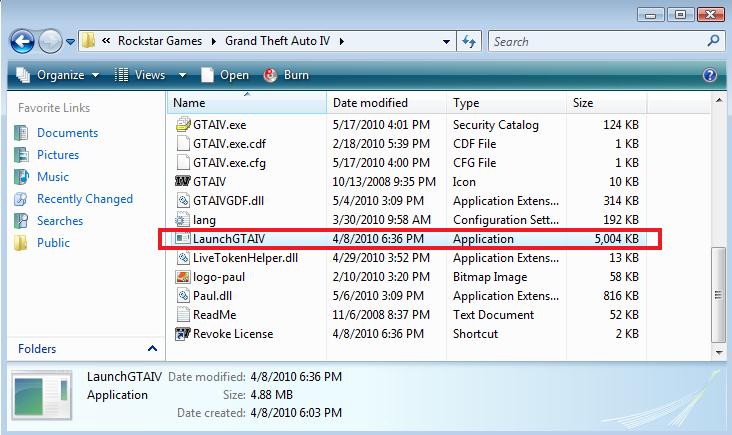Select Grand Theft Auto IV breadcrumb
This screenshot has width=732, height=435.
(x=277, y=41)
